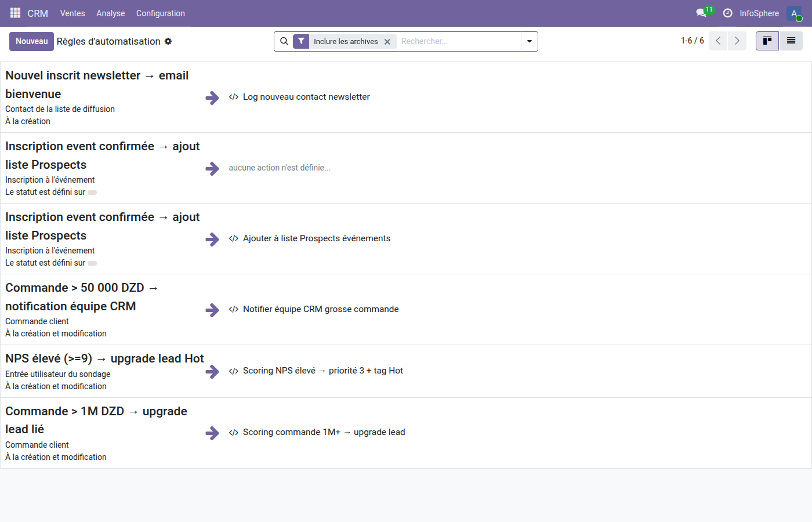Image resolution: width=812 pixels, height=522 pixels.
Task: Click the Rechercher search input field
Action: coord(458,41)
